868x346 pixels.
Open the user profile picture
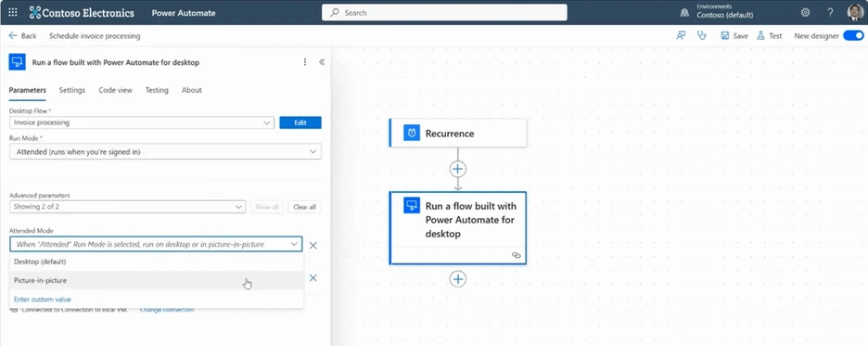(x=855, y=12)
